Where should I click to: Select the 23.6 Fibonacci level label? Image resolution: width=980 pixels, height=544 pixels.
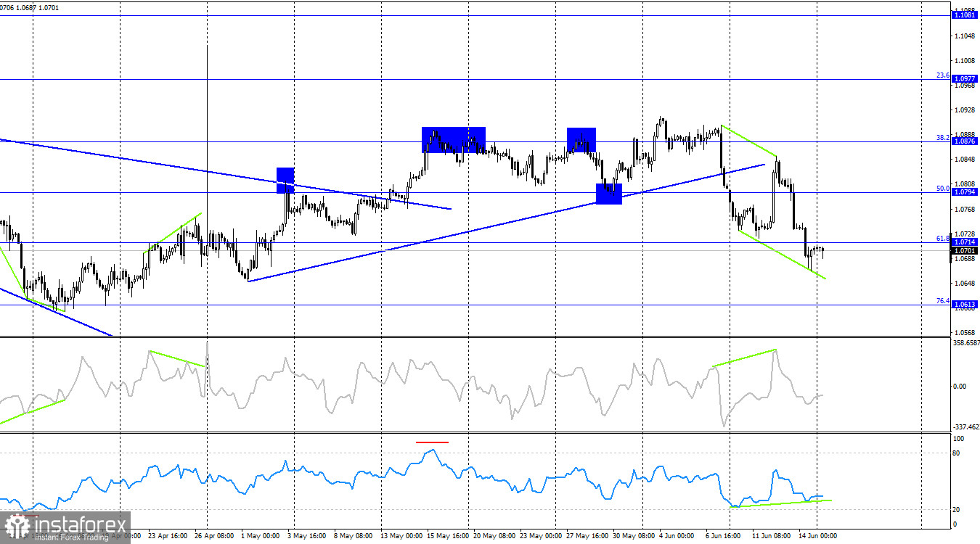[942, 75]
